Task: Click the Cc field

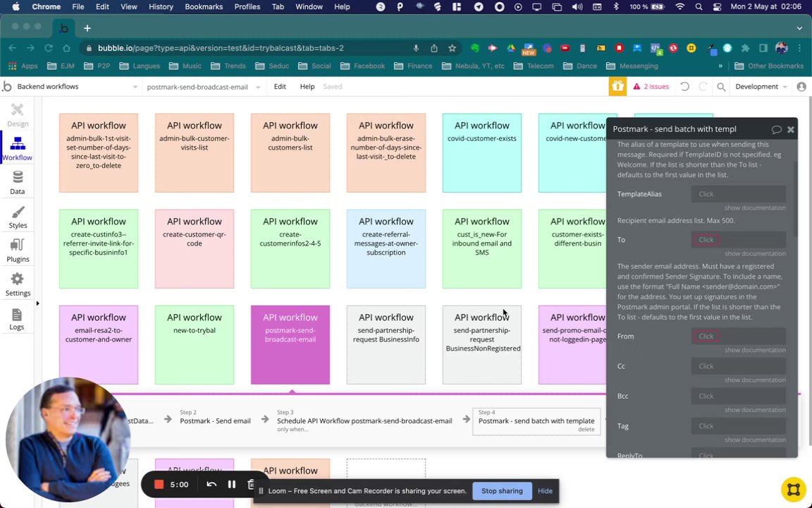Action: (x=739, y=366)
